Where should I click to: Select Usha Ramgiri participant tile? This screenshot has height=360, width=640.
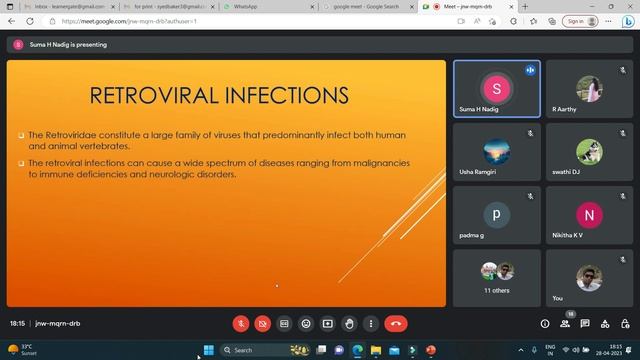click(497, 152)
